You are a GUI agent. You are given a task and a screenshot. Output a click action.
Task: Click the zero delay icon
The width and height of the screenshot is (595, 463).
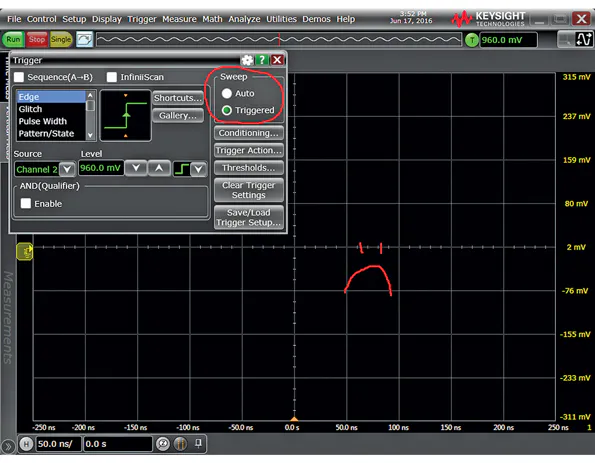pos(163,444)
